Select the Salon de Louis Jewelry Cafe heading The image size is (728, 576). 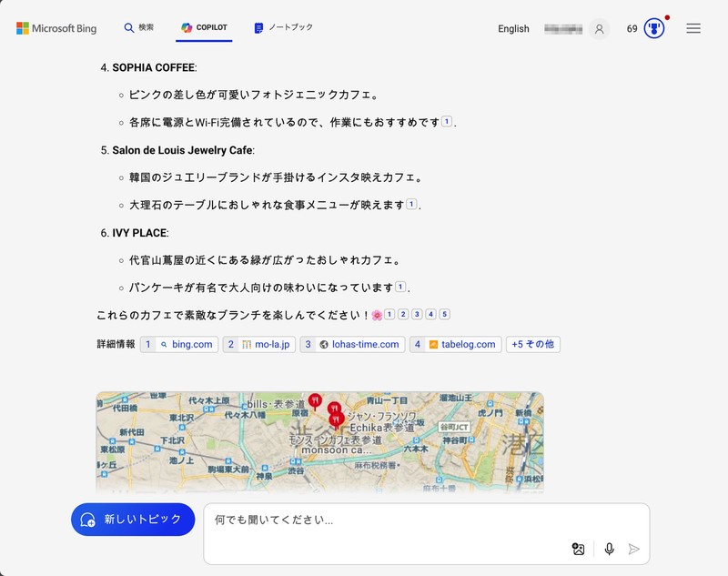click(x=182, y=150)
